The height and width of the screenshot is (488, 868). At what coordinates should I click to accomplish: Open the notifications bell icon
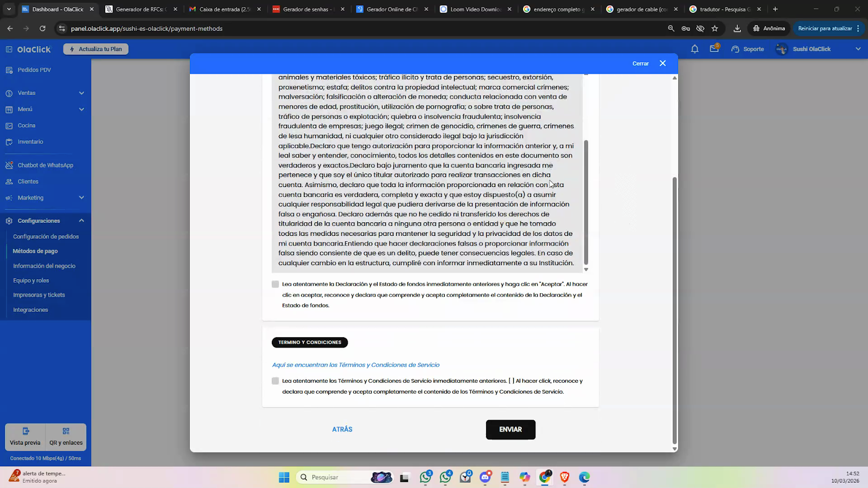pyautogui.click(x=694, y=49)
